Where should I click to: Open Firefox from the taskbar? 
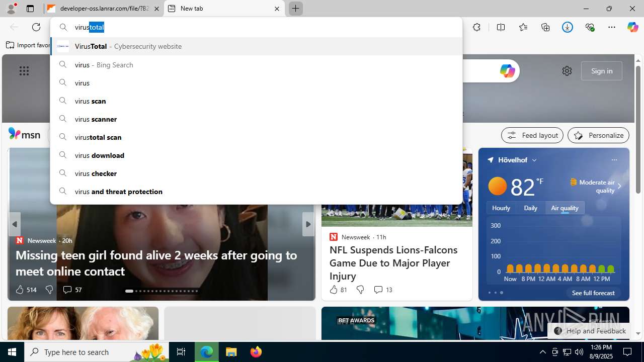[x=256, y=352]
